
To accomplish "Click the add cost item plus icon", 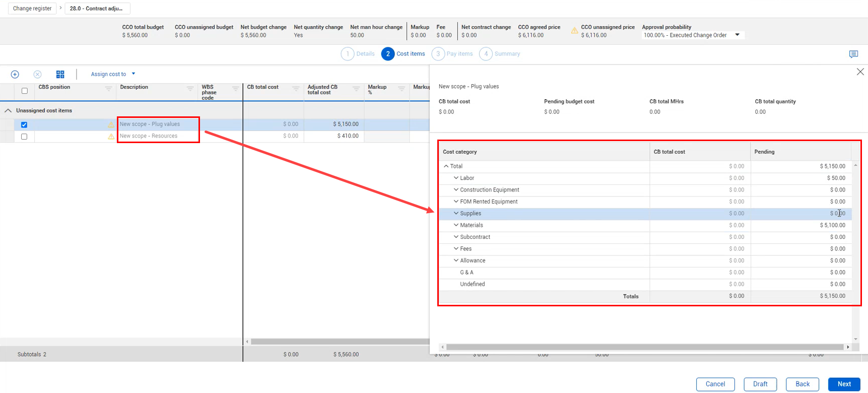I will tap(15, 75).
